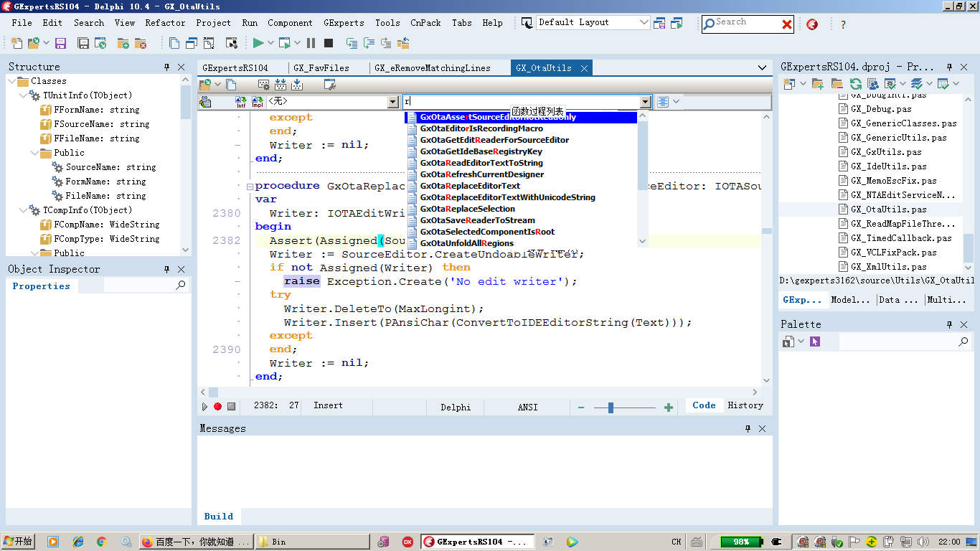The image size is (980, 551).
Task: Switch to the GX_FavFiles editor tab
Action: (x=321, y=68)
